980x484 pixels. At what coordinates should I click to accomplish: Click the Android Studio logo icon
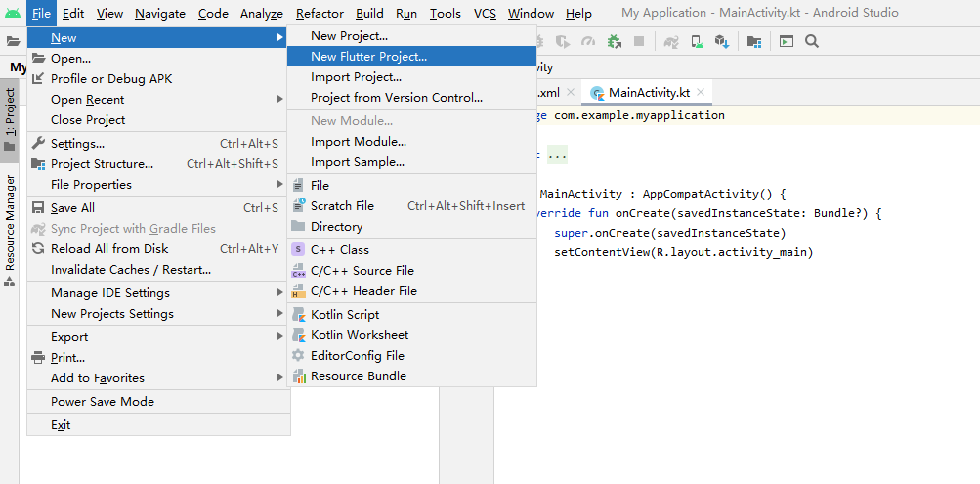coord(13,13)
